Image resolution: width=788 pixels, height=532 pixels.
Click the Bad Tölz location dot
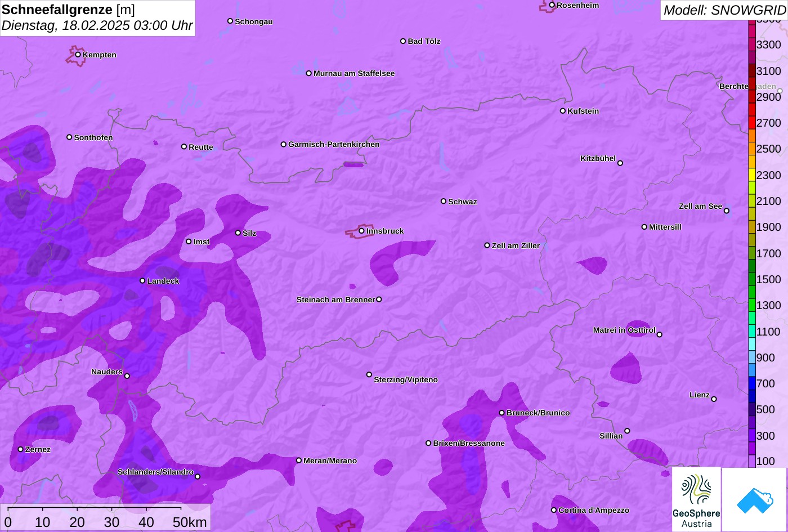tap(403, 41)
